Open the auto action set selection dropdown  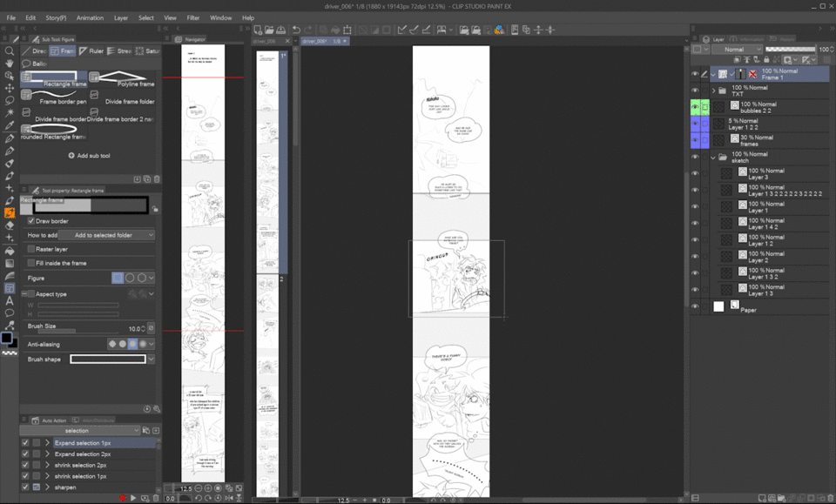[x=80, y=431]
